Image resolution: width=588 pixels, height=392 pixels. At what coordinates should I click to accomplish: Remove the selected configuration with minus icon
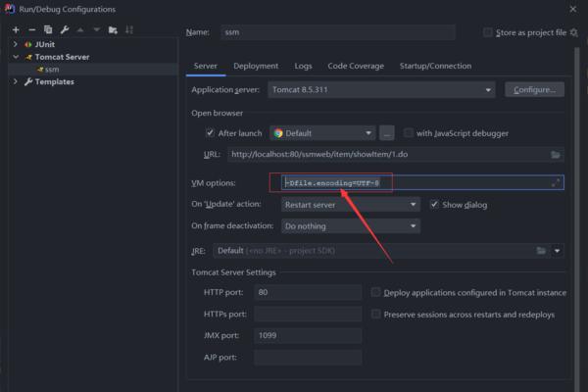(x=32, y=30)
